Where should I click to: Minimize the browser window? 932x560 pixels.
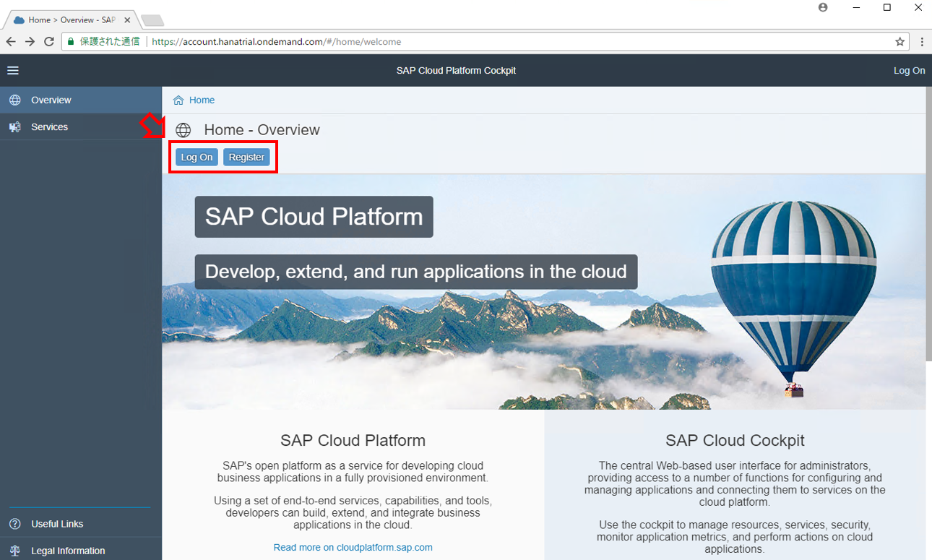855,7
